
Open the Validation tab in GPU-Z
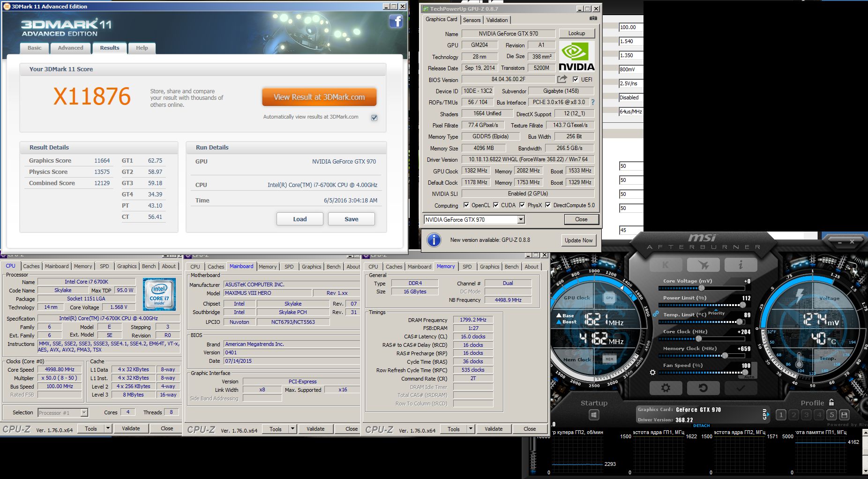497,20
